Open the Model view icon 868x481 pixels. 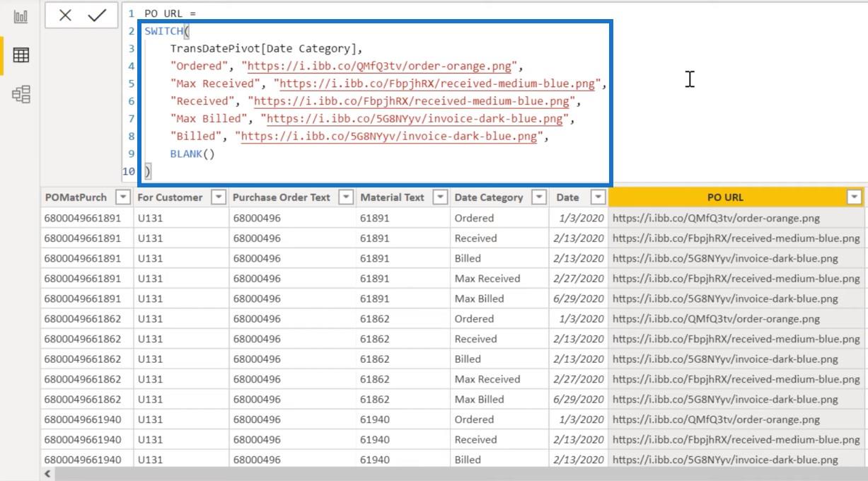(21, 94)
